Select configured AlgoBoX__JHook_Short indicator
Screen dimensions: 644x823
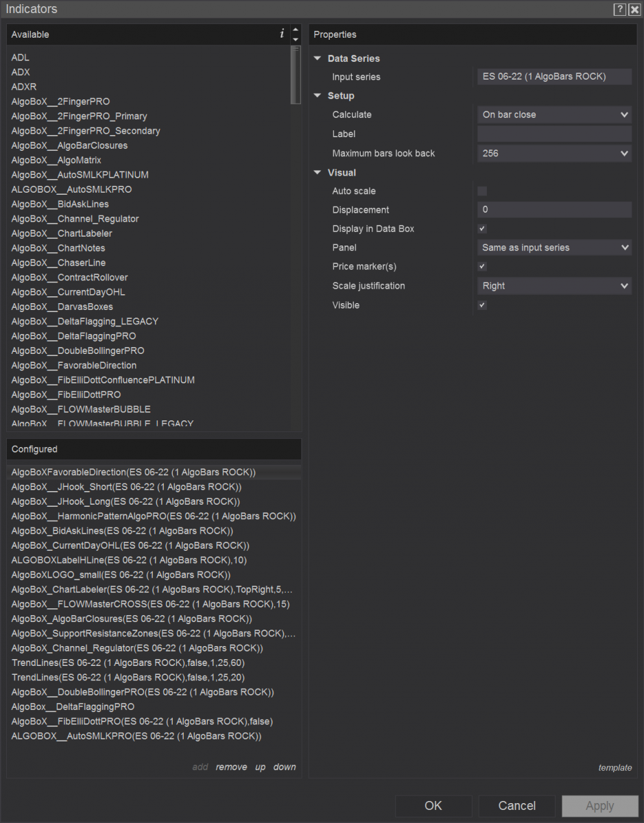pos(126,487)
